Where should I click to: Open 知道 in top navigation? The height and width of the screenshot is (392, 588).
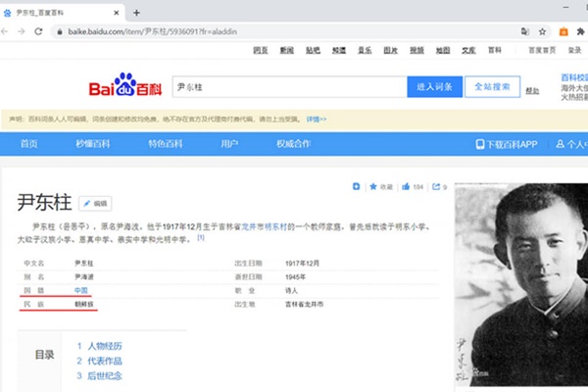[x=339, y=50]
